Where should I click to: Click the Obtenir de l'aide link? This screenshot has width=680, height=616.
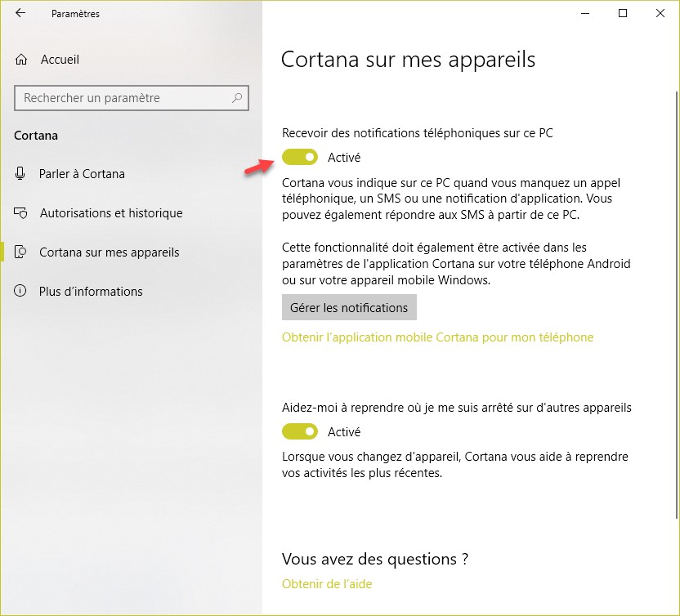point(327,584)
